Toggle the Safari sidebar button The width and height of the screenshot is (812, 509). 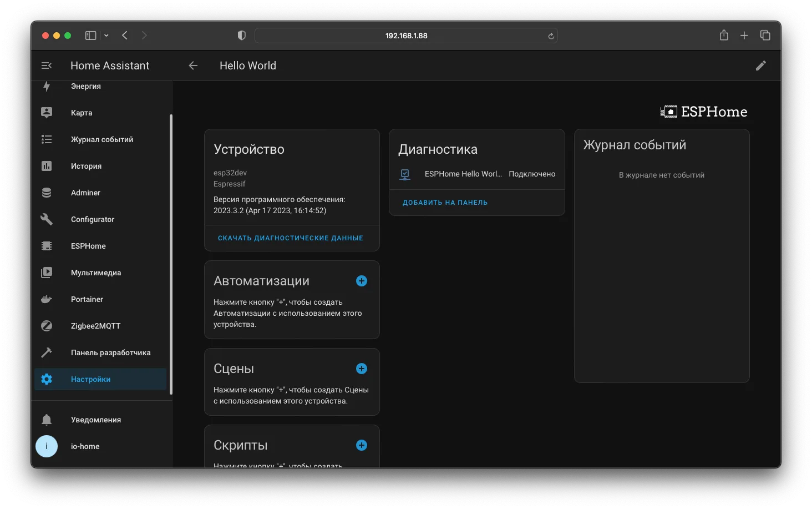point(90,36)
